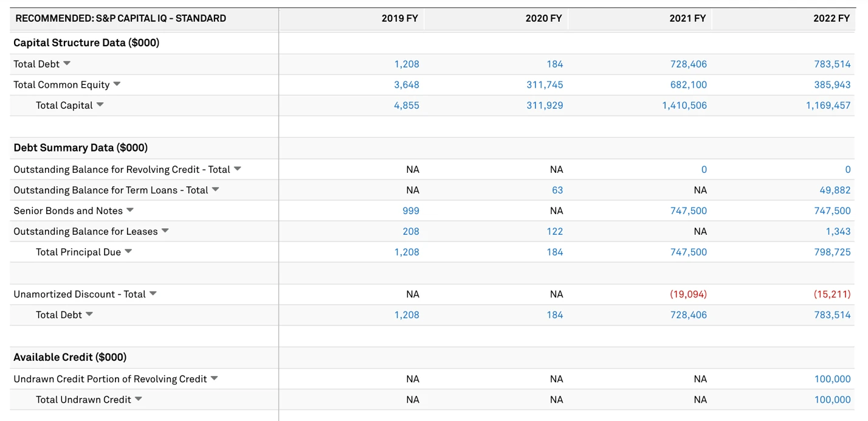Open 2021 FY Total Capital value 1,410,506

click(x=684, y=105)
